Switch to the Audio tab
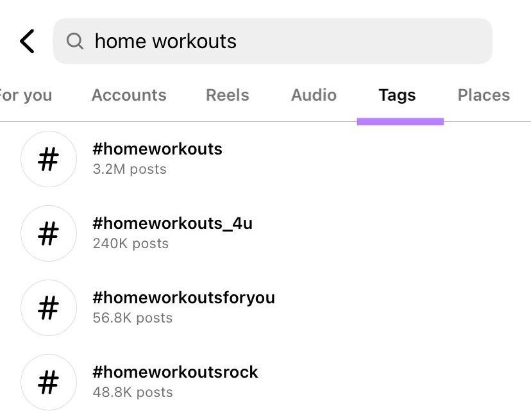531x420 pixels. click(x=314, y=94)
